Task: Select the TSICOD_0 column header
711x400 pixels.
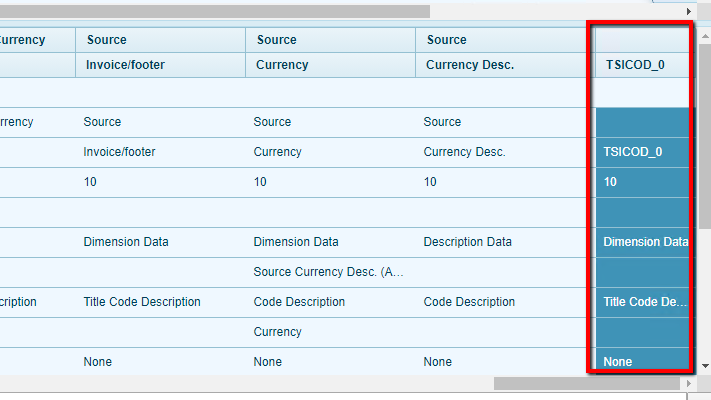Action: pos(634,65)
